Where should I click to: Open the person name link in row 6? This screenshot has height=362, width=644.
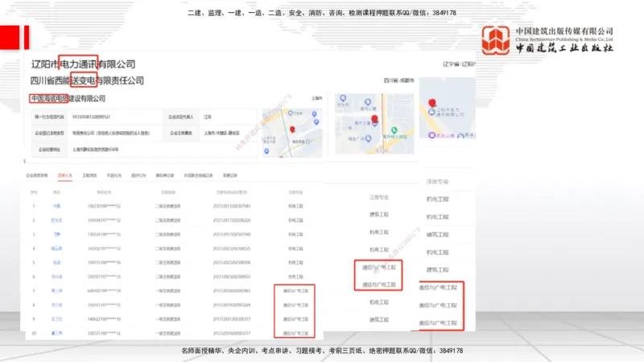[56, 277]
